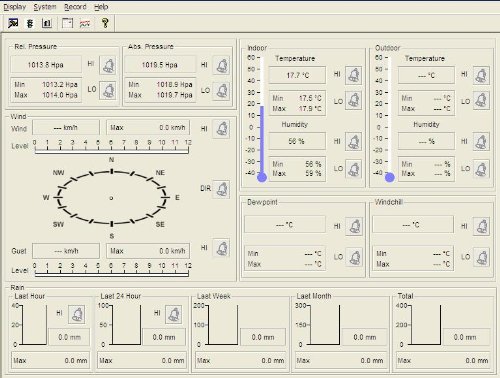The height and width of the screenshot is (378, 500).
Task: Click the indoor thermometer gauge bar
Action: click(262, 119)
